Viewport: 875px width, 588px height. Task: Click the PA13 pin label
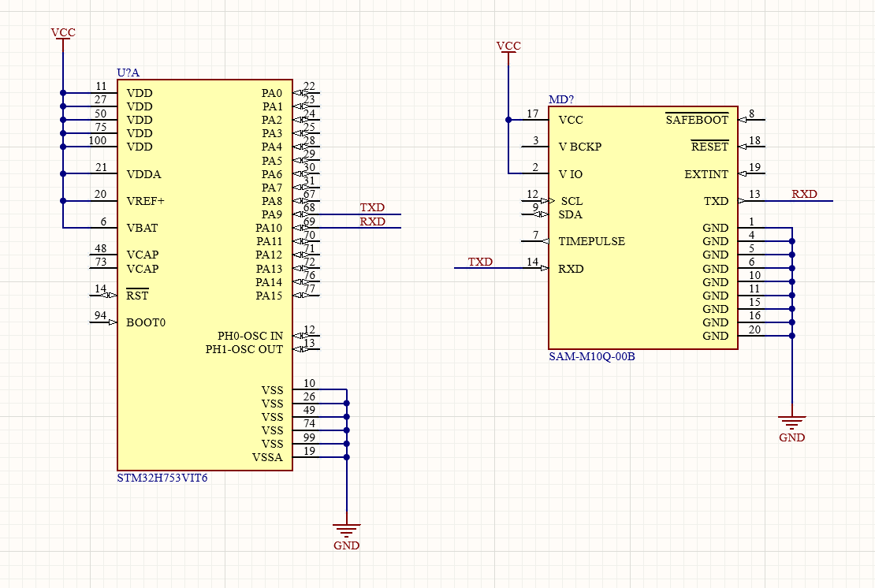click(269, 269)
